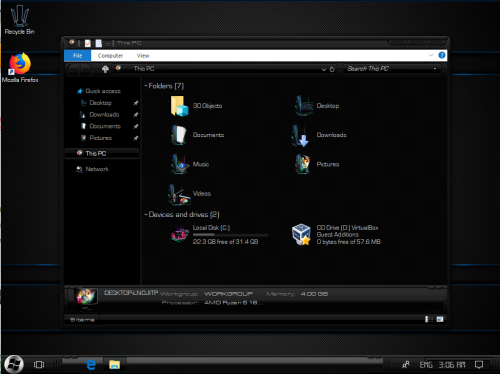Screen dimensions: 500x374
Task: Click the Properties quick access toolbar icon
Action: pyautogui.click(x=88, y=43)
